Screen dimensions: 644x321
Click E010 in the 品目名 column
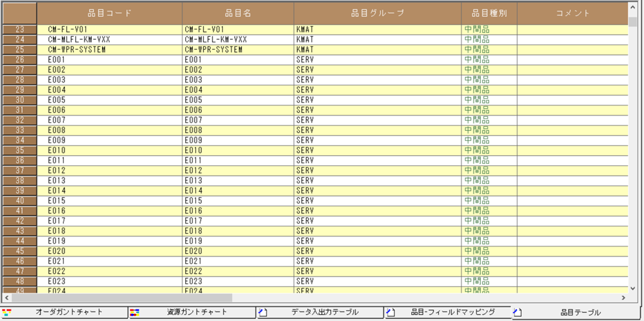[238, 150]
